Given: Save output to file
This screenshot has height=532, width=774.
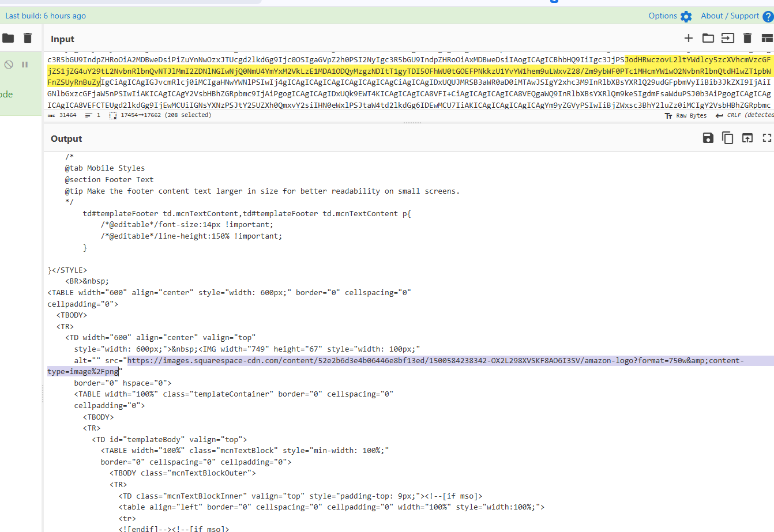Looking at the screenshot, I should coord(708,138).
